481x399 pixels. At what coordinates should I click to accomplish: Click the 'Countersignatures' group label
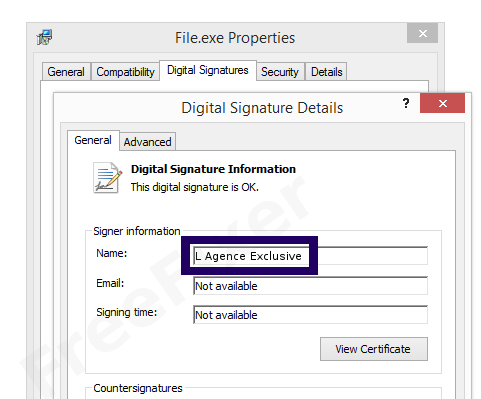click(x=138, y=388)
